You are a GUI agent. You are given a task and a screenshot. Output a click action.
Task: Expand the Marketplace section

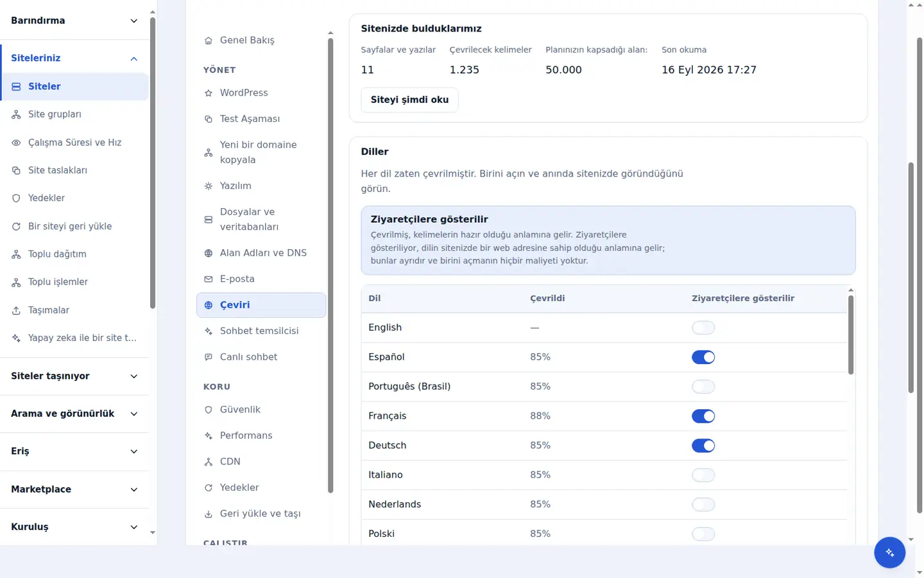click(x=74, y=489)
